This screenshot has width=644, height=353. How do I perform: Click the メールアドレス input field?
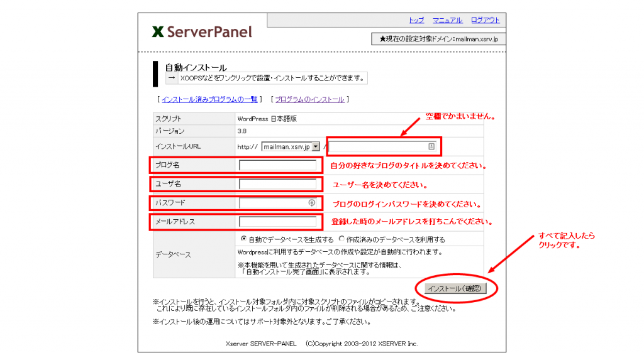point(277,222)
